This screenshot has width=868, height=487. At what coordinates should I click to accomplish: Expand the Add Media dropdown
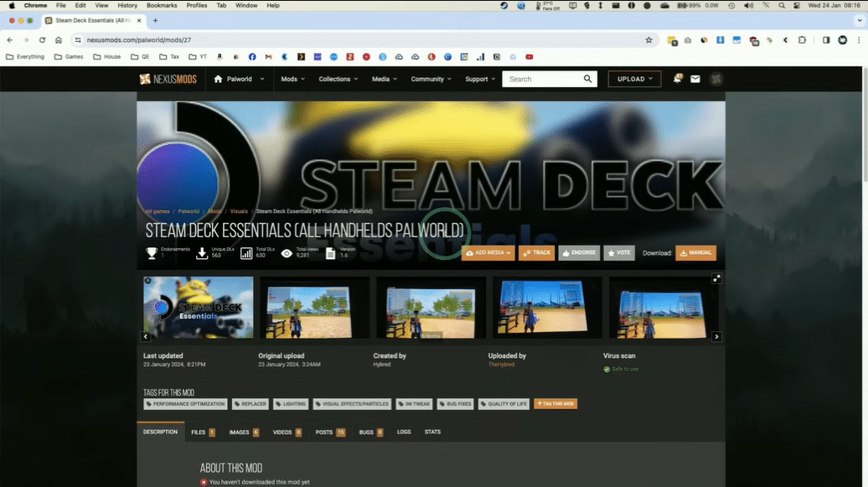click(488, 252)
